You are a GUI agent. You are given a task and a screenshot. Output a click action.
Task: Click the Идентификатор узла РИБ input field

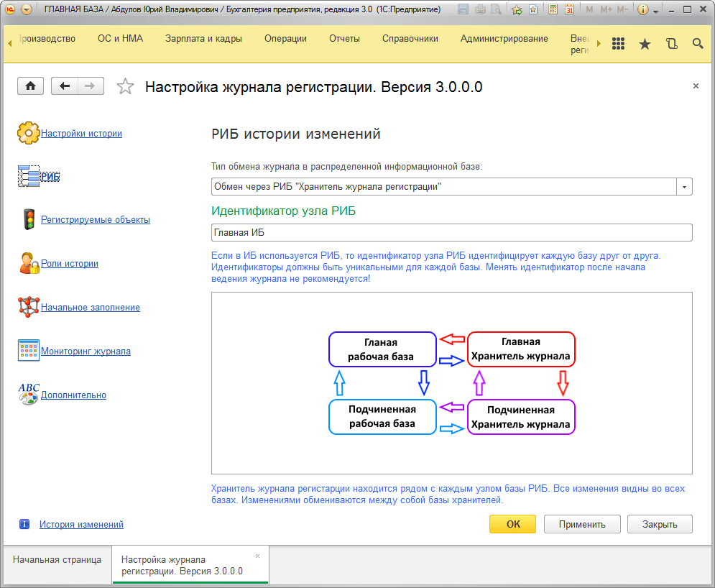451,233
